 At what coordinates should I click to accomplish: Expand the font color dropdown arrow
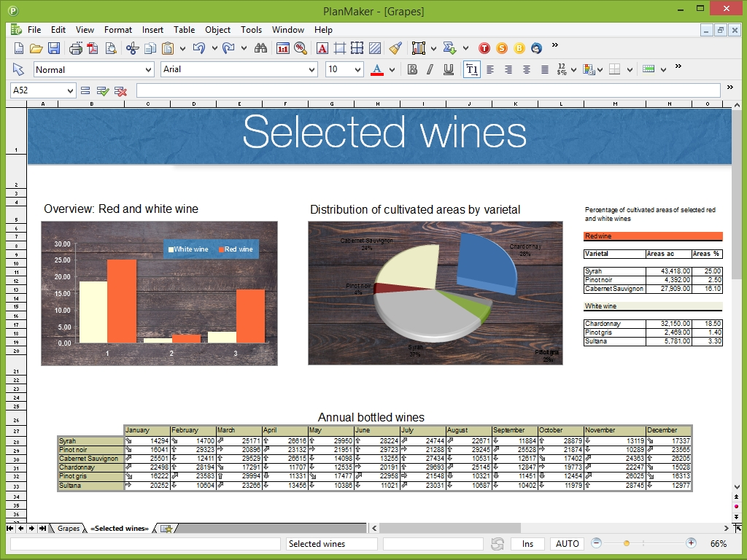392,70
